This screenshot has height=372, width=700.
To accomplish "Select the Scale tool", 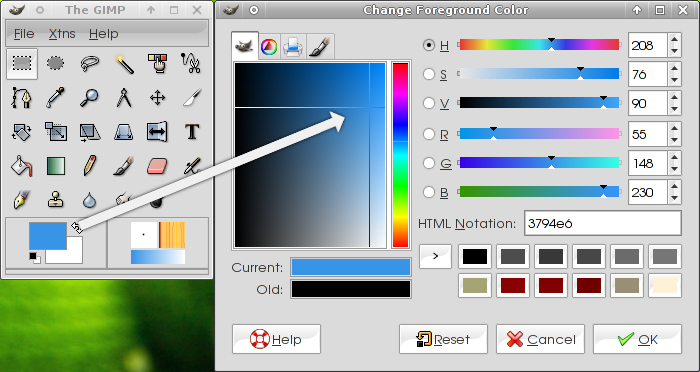I will (55, 132).
